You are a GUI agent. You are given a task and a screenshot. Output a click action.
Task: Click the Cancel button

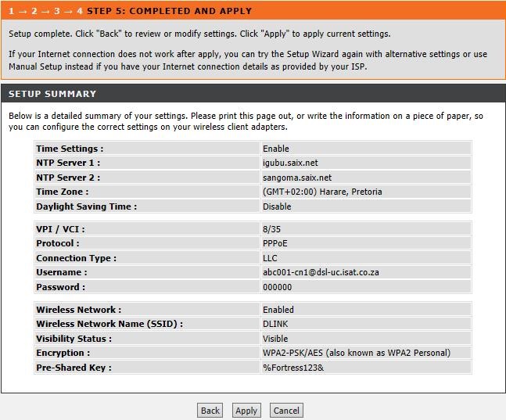coord(286,411)
